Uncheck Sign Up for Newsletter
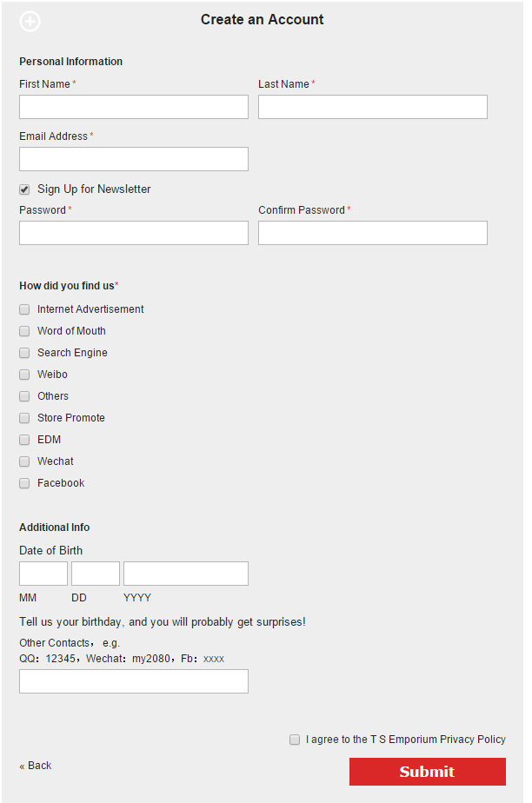 coord(24,189)
